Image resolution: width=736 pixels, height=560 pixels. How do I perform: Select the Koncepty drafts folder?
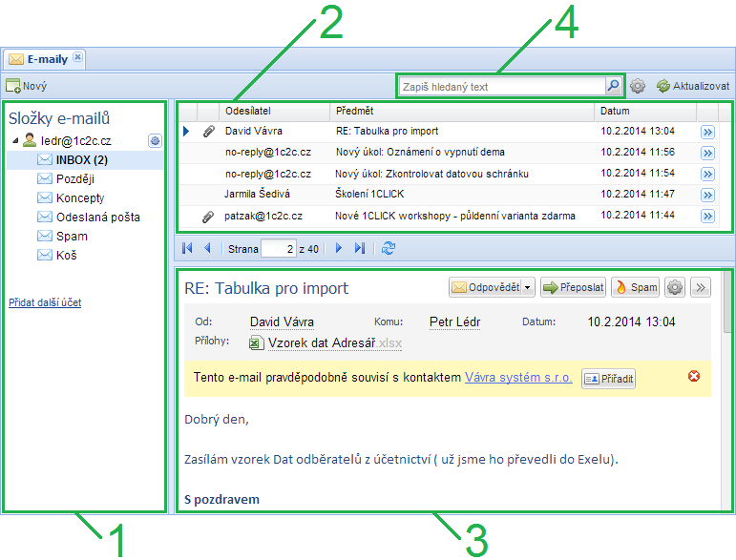pos(79,197)
